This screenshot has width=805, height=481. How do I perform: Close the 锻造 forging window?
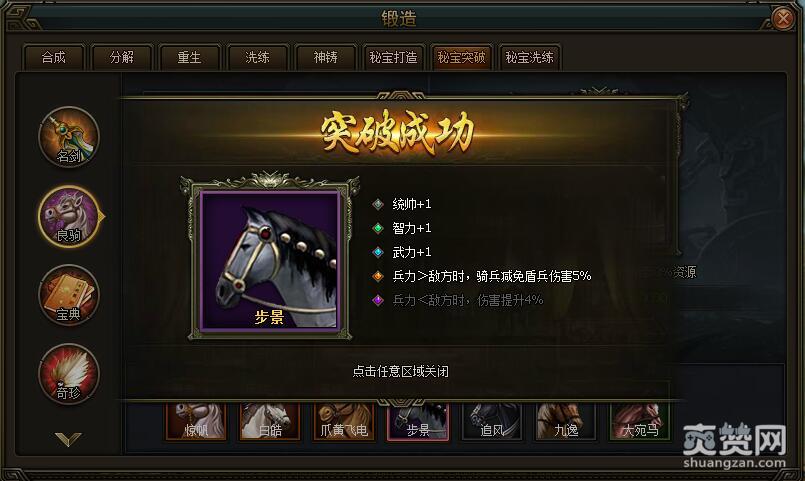(x=783, y=19)
